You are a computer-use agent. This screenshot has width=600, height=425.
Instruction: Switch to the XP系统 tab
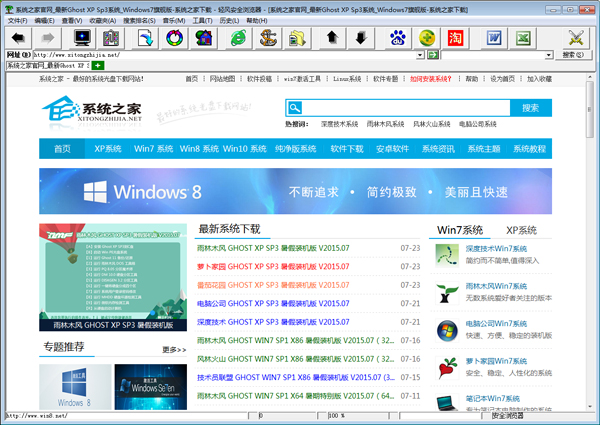[520, 230]
